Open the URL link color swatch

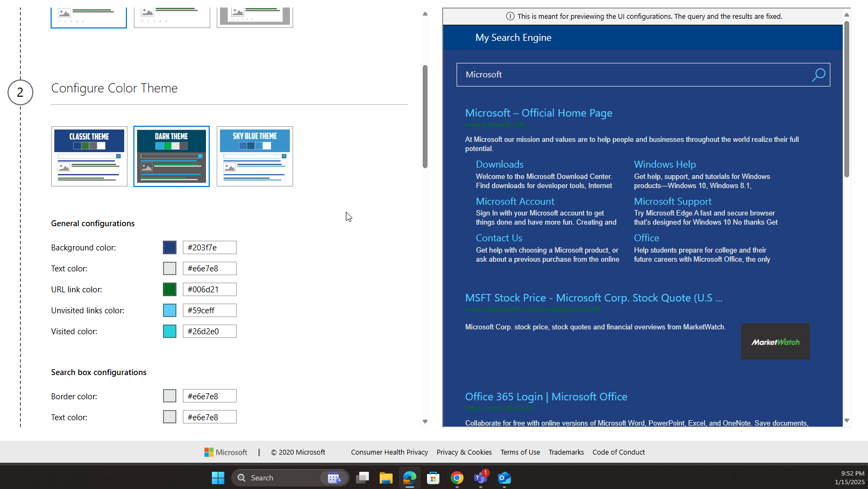(x=169, y=290)
